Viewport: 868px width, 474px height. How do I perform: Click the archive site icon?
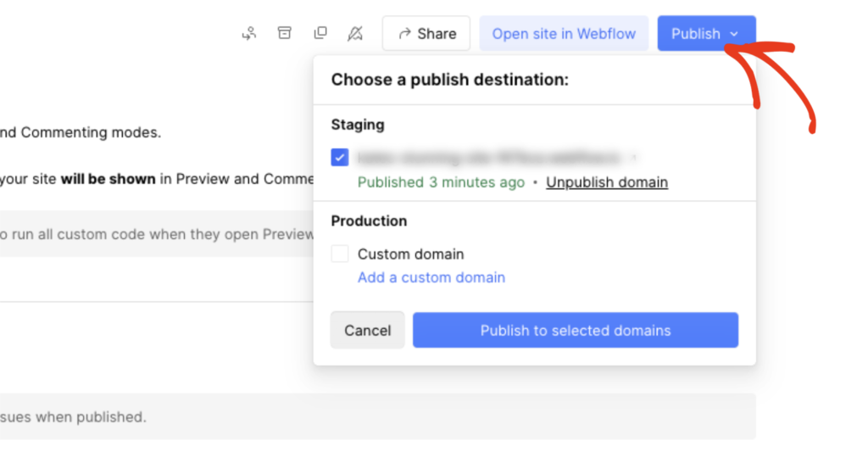coord(285,33)
